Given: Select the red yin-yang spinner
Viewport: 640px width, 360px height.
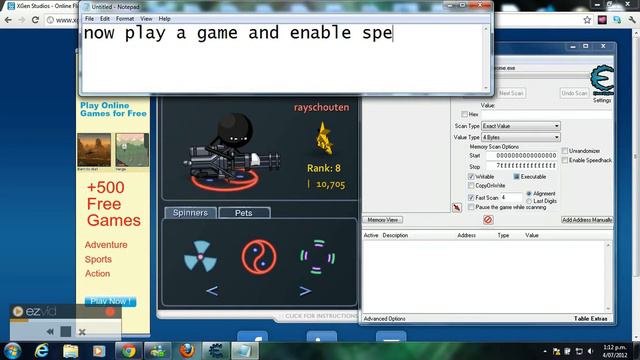Looking at the screenshot, I should [x=259, y=257].
